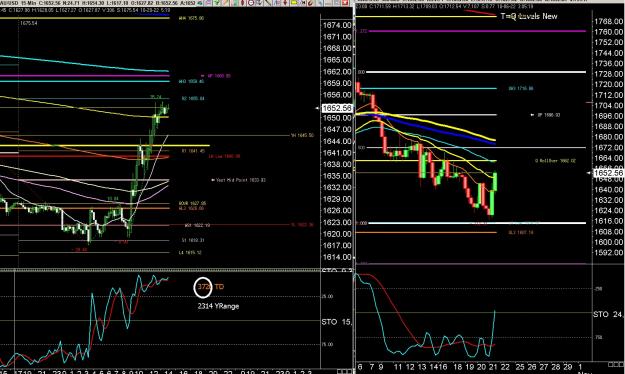The width and height of the screenshot is (625, 374).
Task: Click the 1674.00 price axis label
Action: (x=337, y=25)
